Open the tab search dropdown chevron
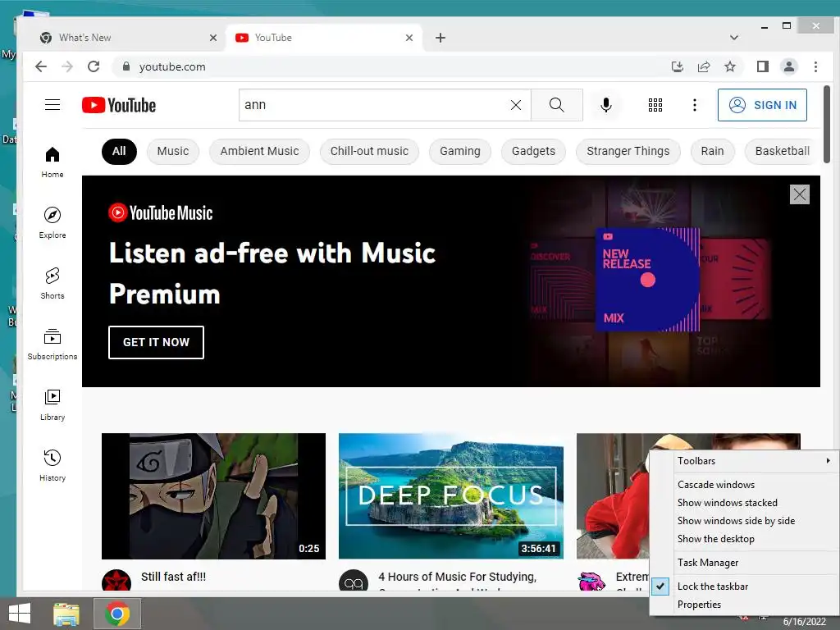Viewport: 840px width, 630px height. (x=734, y=38)
